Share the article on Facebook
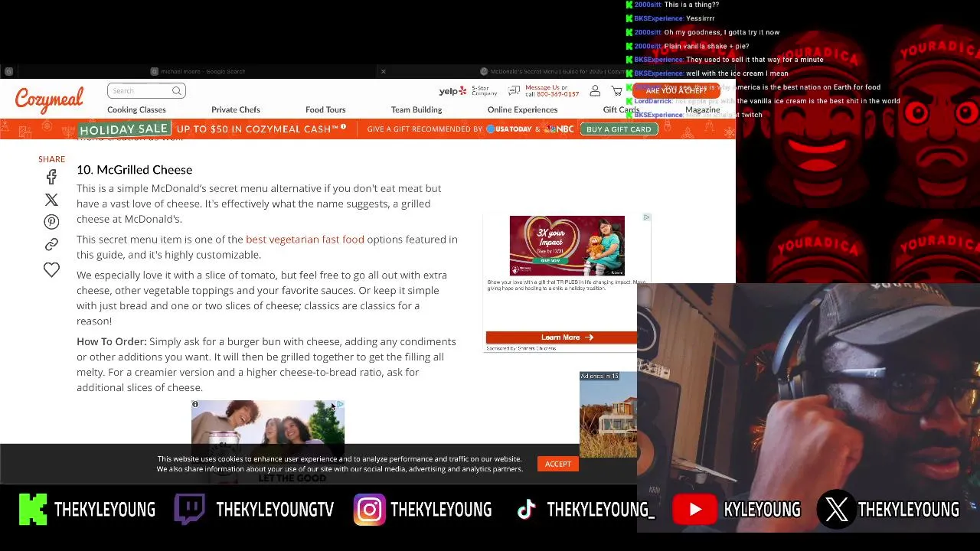This screenshot has width=980, height=551. pos(51,177)
